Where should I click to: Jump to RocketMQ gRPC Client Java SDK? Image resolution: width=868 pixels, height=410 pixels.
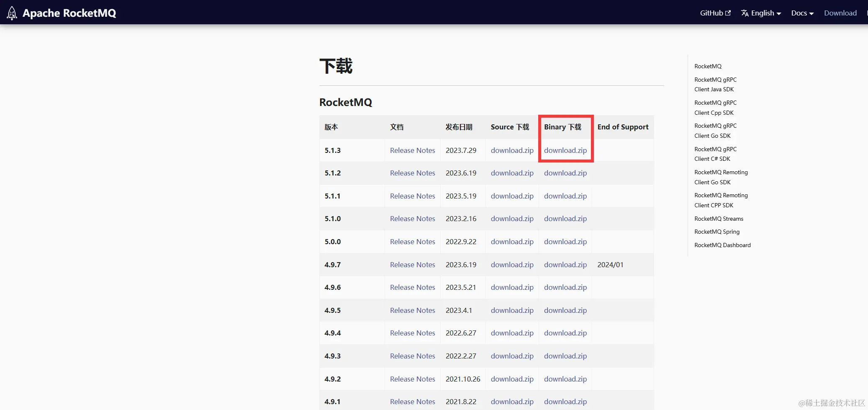pos(716,84)
